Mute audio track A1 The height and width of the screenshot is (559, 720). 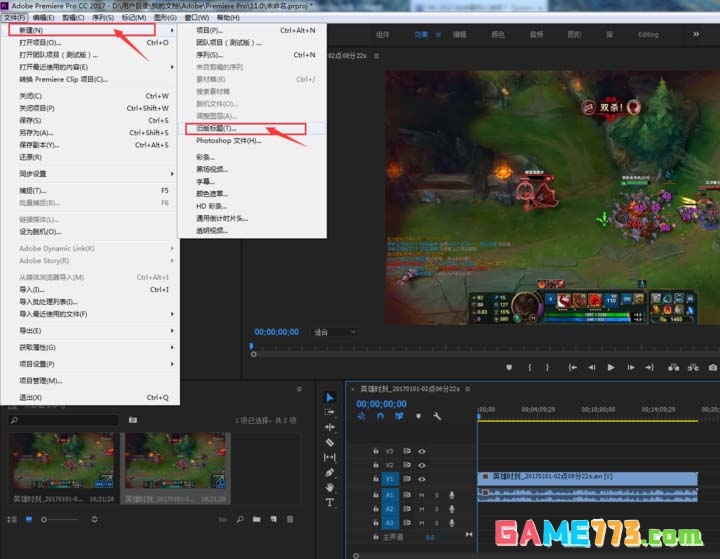pyautogui.click(x=422, y=495)
